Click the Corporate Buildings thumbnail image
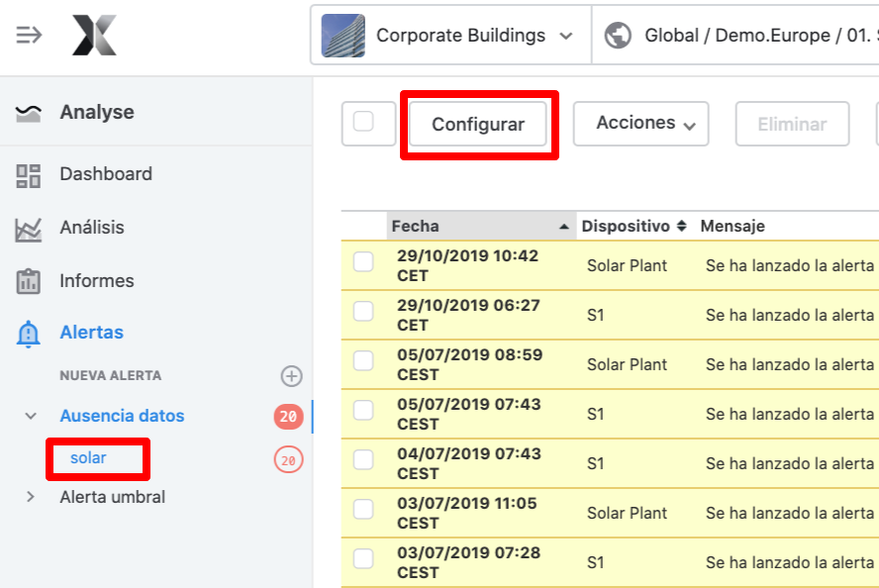 [343, 36]
